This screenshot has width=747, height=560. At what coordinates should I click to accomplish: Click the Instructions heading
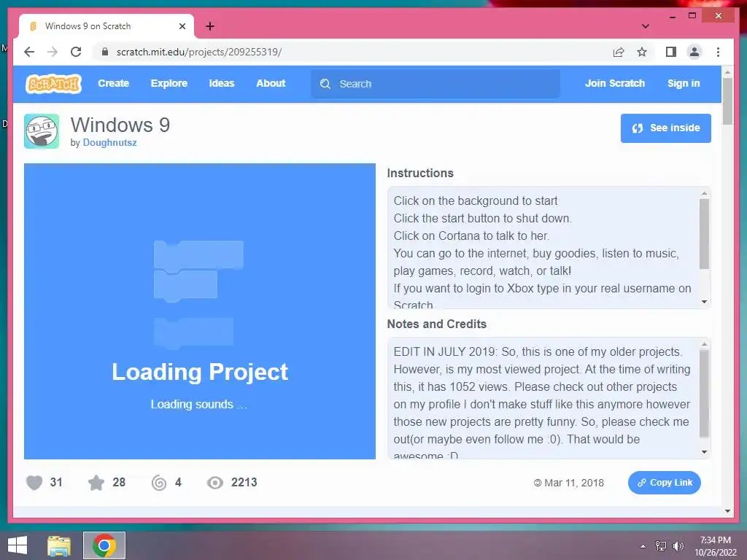pos(420,173)
